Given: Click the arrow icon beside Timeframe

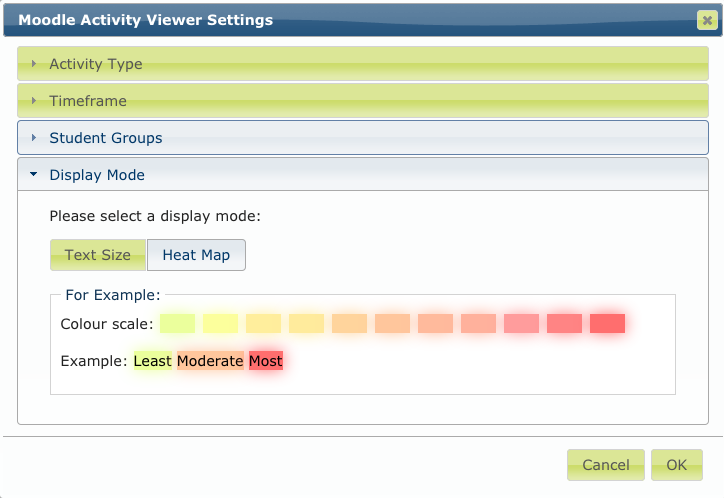Looking at the screenshot, I should [34, 101].
